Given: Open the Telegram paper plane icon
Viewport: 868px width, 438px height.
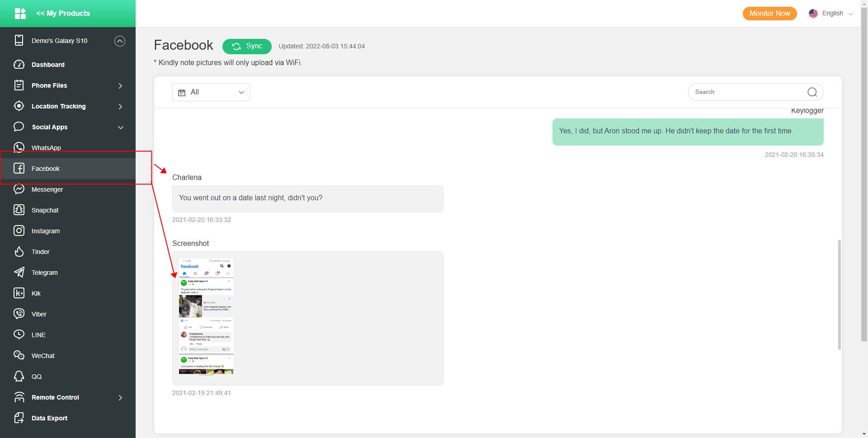Looking at the screenshot, I should tap(19, 273).
